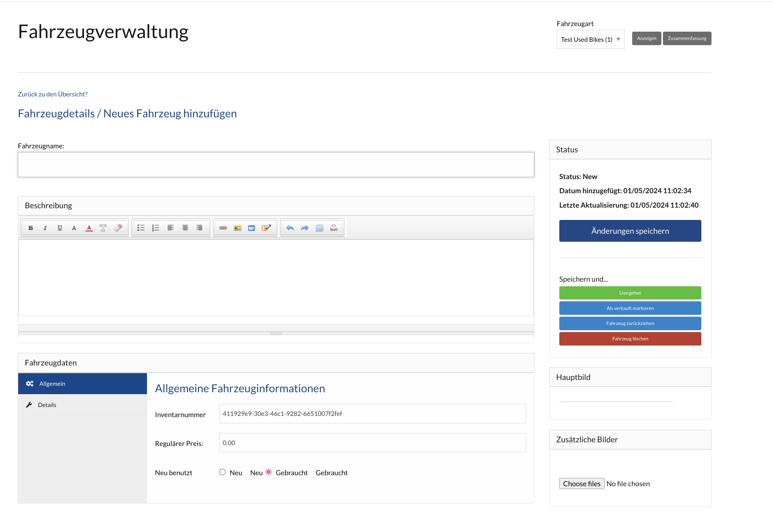The height and width of the screenshot is (532, 773).
Task: Click the eraser remove-formatting icon
Action: point(118,228)
